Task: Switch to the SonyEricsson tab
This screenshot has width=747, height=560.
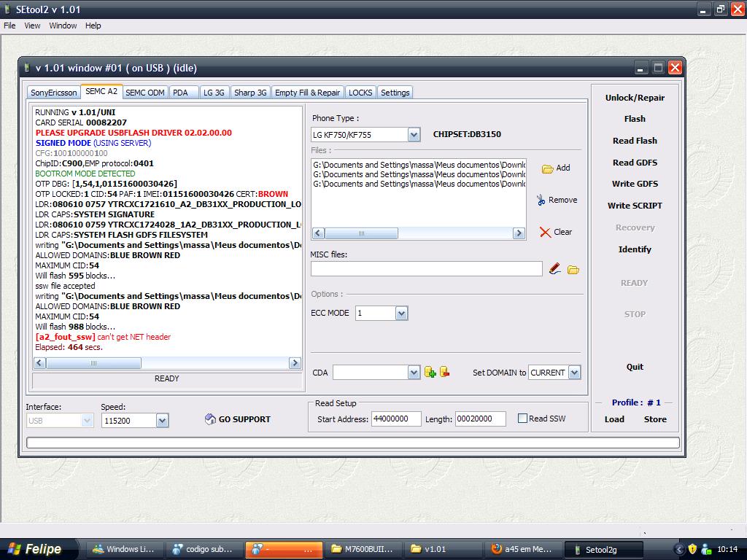Action: (54, 93)
